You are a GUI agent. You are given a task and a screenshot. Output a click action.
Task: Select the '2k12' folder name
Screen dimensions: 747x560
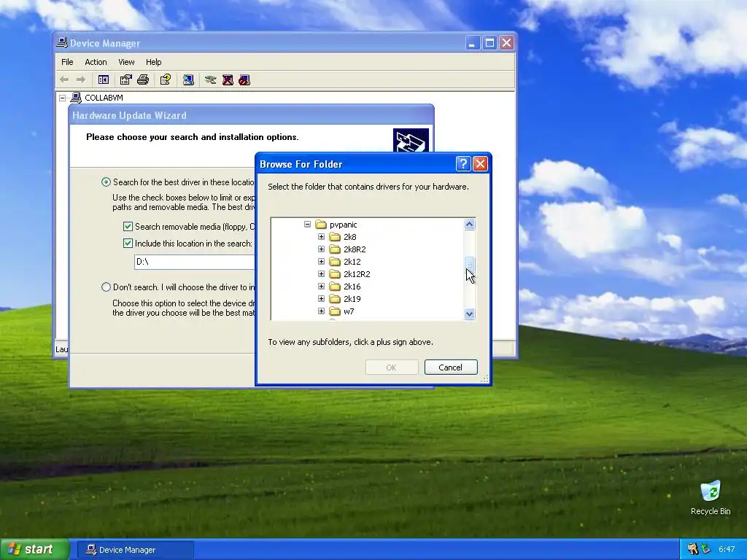[x=352, y=262]
